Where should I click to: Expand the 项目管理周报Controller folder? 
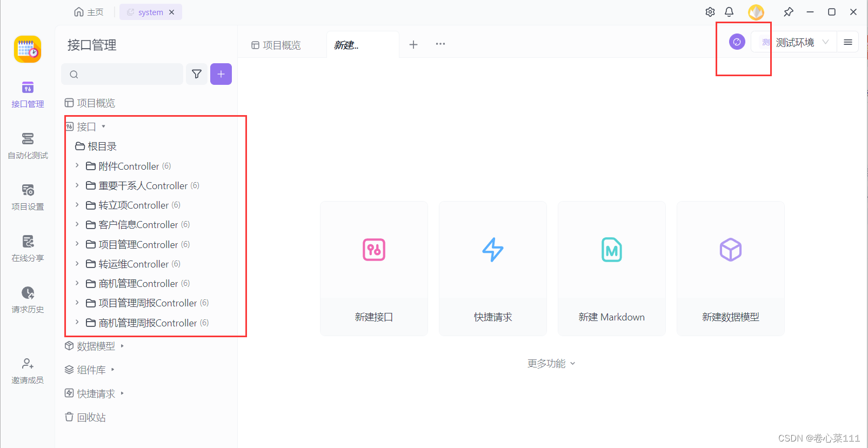point(77,303)
